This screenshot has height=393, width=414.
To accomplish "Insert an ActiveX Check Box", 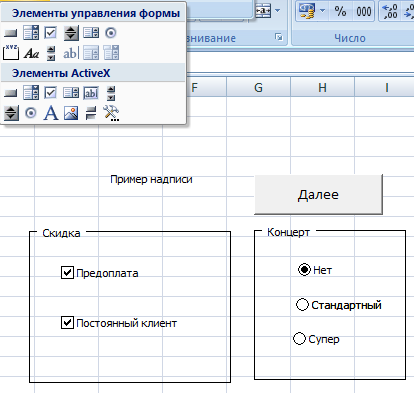I will tap(51, 93).
